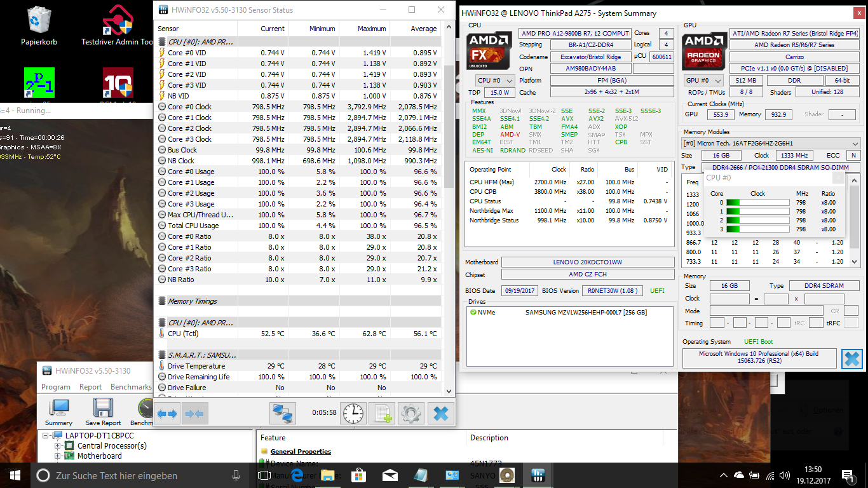This screenshot has height=488, width=868.
Task: Select the 'Drive Temperature' sensor row
Action: click(x=299, y=366)
